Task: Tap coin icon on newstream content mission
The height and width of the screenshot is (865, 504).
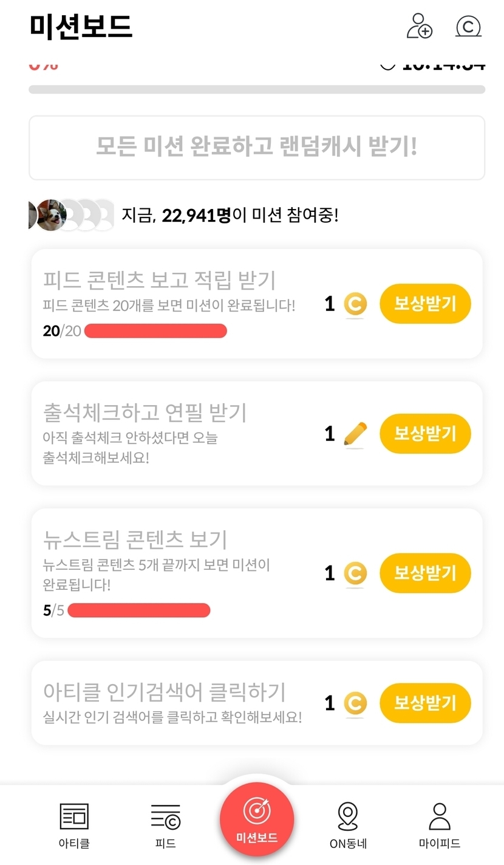Action: pos(355,573)
